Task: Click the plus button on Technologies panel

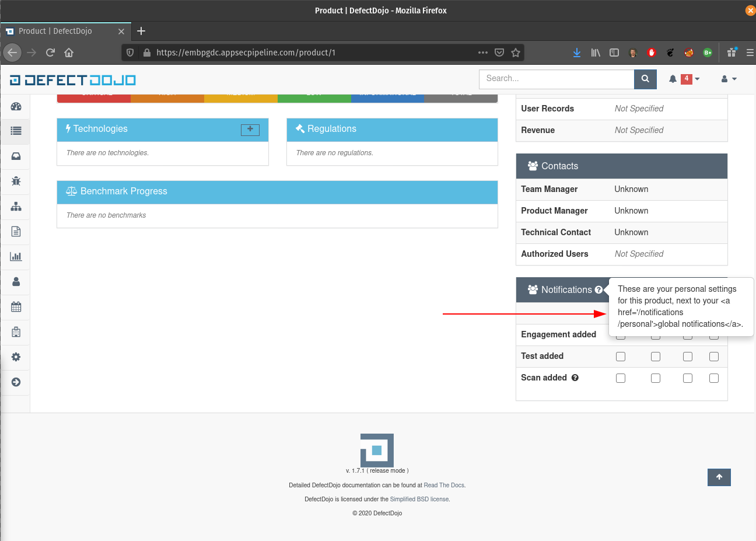Action: coord(250,130)
